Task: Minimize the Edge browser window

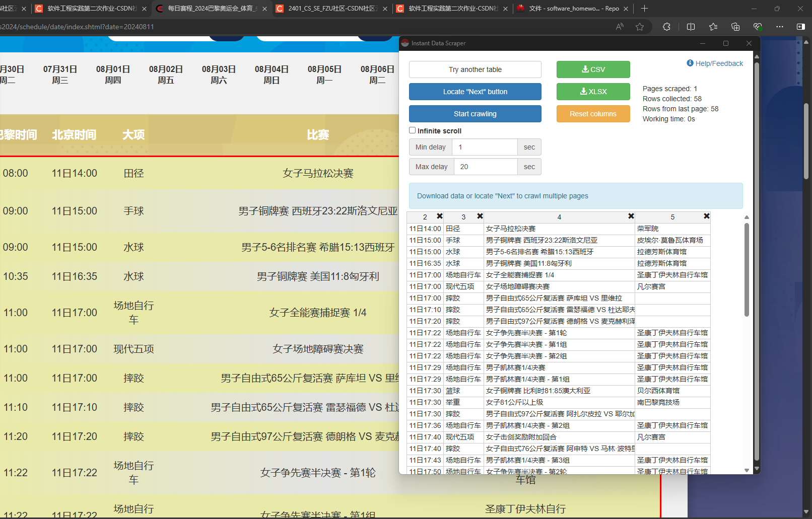Action: coord(754,9)
